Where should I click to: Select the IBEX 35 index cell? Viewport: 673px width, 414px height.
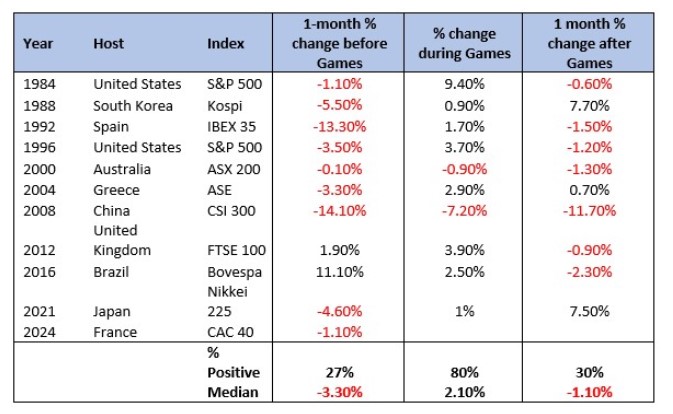(x=232, y=126)
